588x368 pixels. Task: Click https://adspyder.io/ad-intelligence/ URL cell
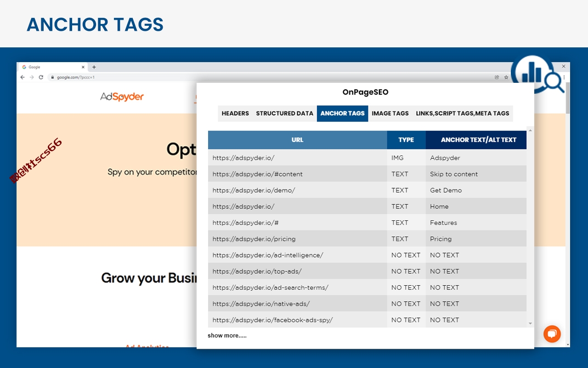click(x=298, y=255)
